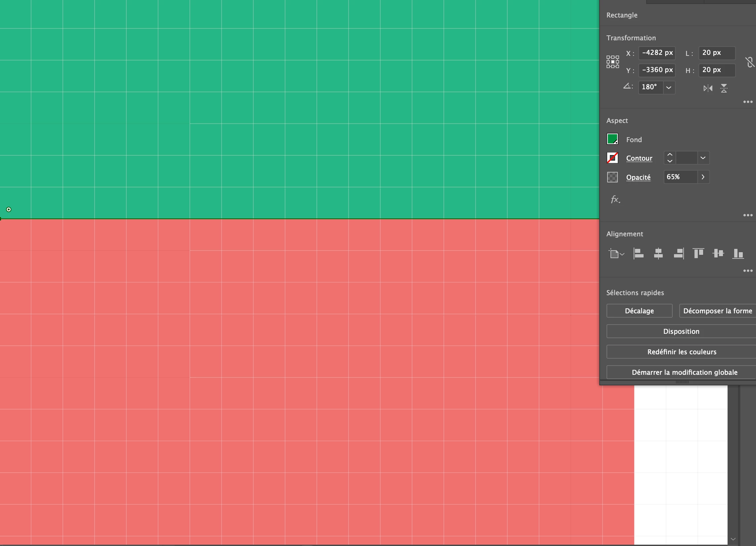Toggle constrain width and height proportions
This screenshot has width=756, height=546.
(749, 62)
